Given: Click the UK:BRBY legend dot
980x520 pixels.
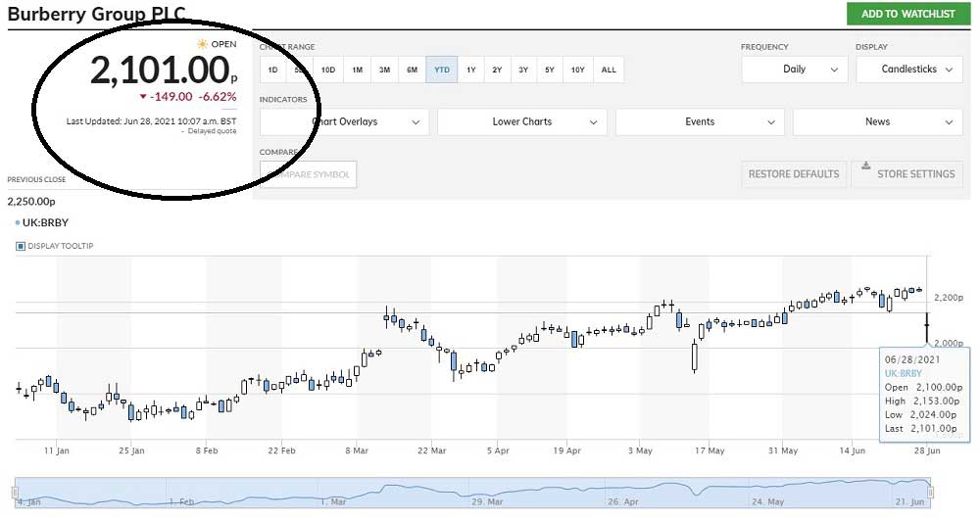Looking at the screenshot, I should click(18, 223).
